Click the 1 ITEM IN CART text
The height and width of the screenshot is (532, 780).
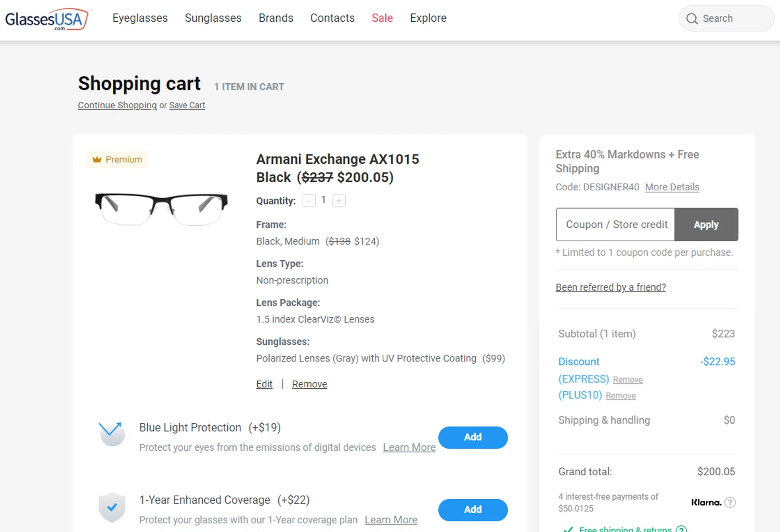click(249, 87)
